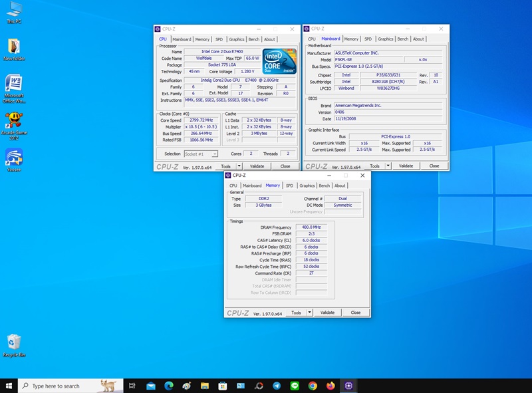This screenshot has height=393, width=532.
Task: Select CPU tab in the Memory window
Action: pos(233,186)
